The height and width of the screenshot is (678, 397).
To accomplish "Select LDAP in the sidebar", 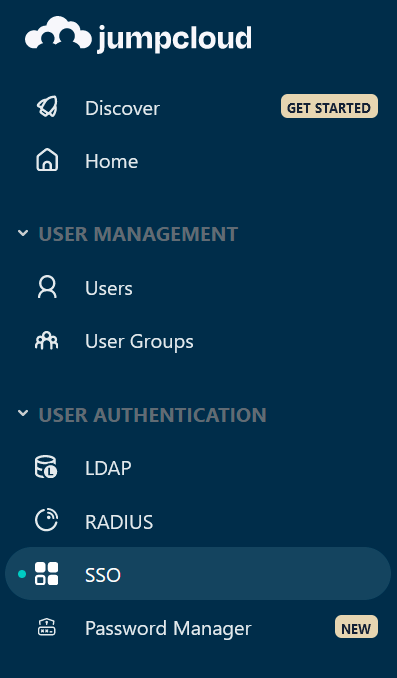I will point(108,468).
